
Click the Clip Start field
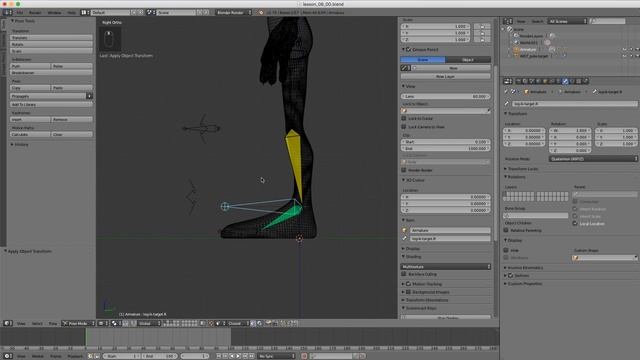tap(446, 142)
